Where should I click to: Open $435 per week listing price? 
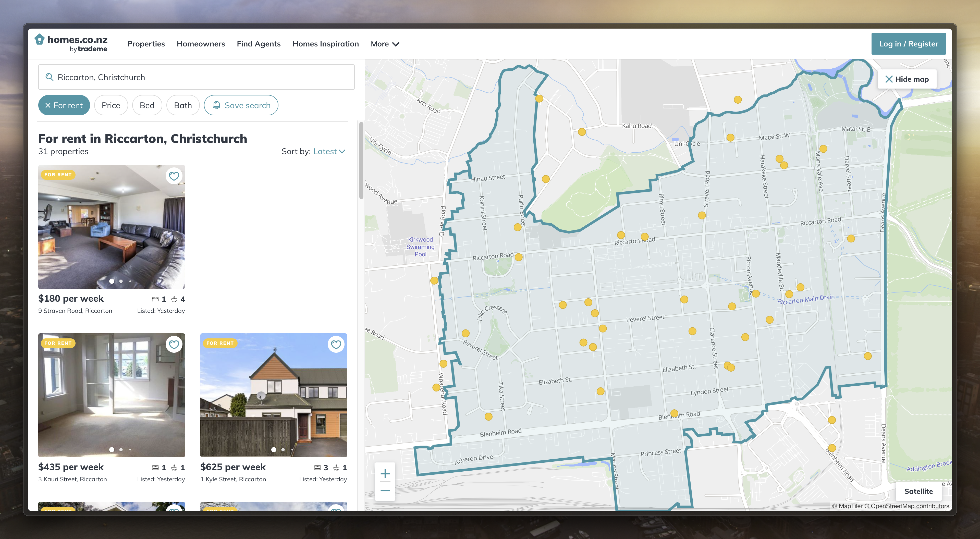71,467
